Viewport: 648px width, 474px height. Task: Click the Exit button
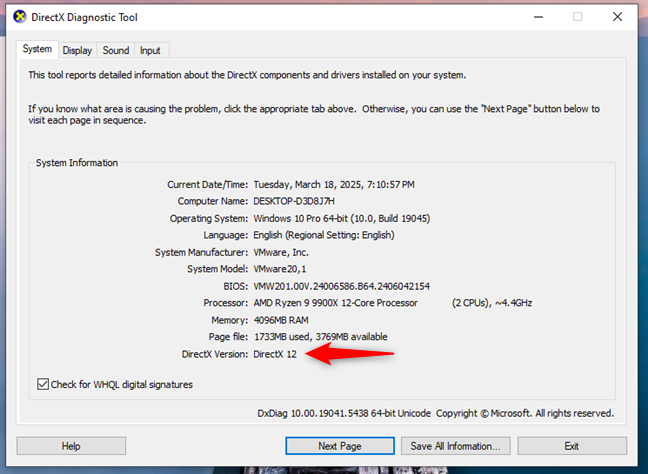click(x=572, y=446)
